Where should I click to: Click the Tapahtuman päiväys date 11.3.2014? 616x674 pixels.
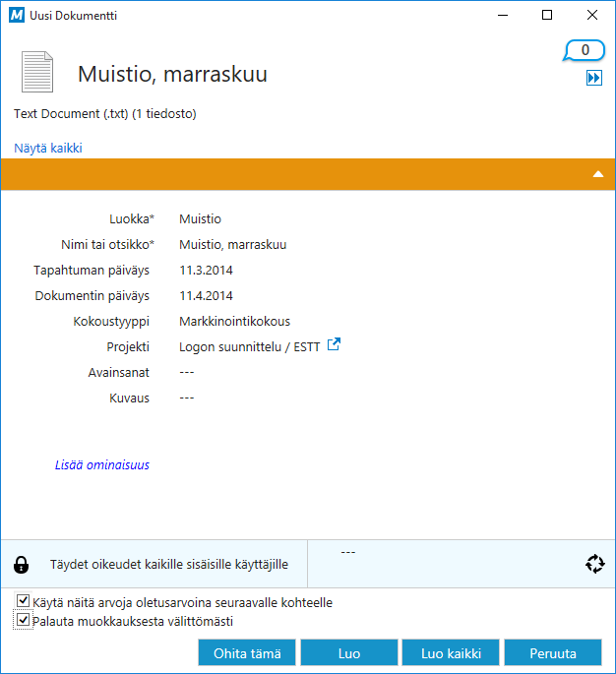[x=206, y=270]
